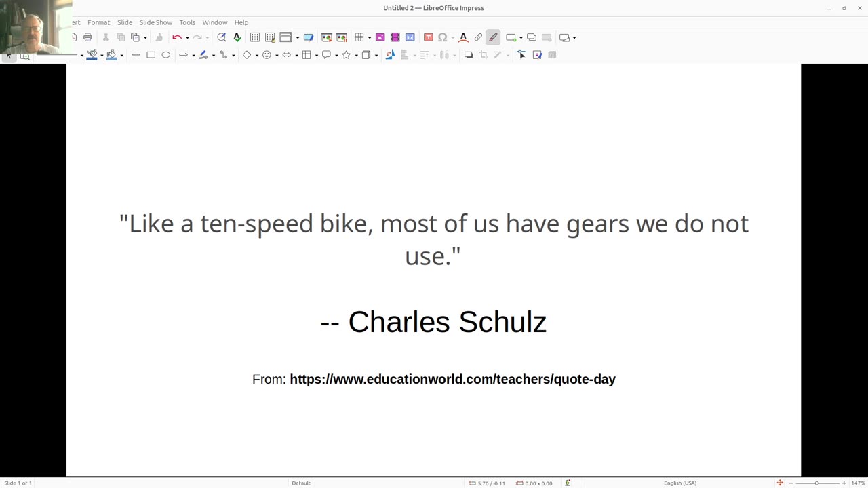This screenshot has width=868, height=488.
Task: Click the Rotate tool icon
Action: (390, 55)
